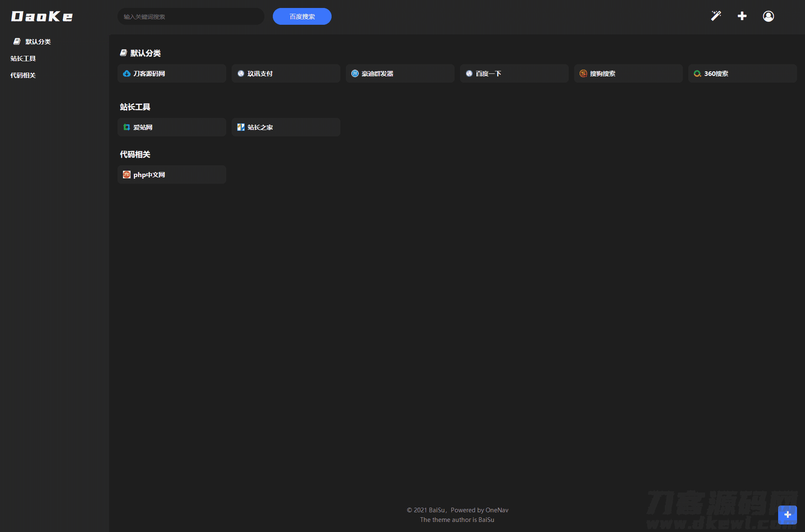
Task: Click the 百度搜索 search button
Action: (x=302, y=16)
